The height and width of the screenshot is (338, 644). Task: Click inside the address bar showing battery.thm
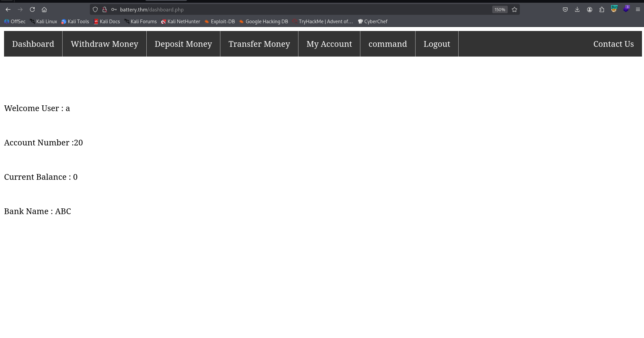236,9
